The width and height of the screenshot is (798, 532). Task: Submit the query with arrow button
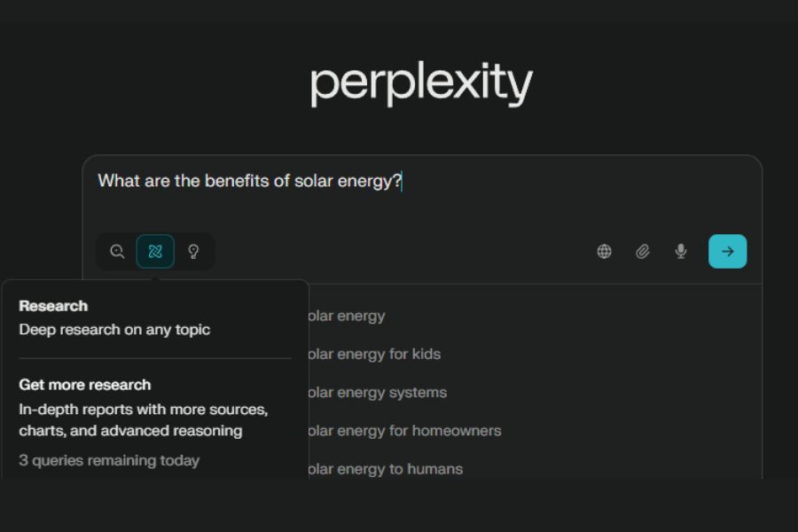coord(727,252)
